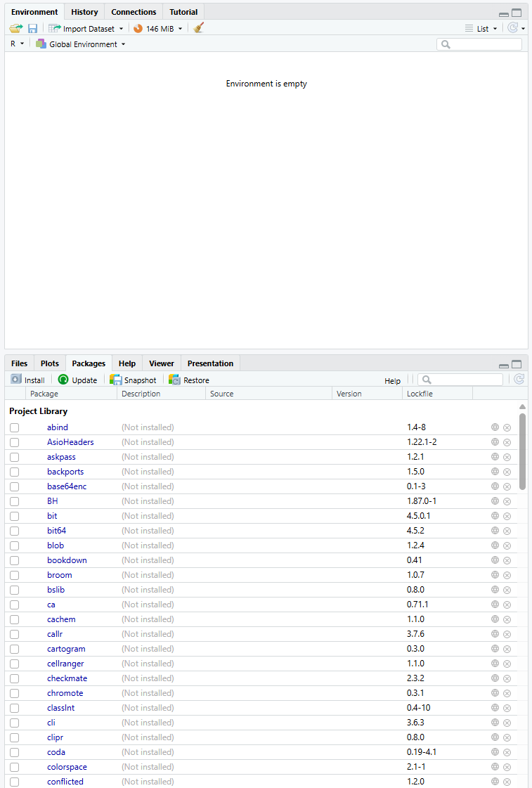This screenshot has width=532, height=788.
Task: Open the abind package website globe icon
Action: point(495,427)
